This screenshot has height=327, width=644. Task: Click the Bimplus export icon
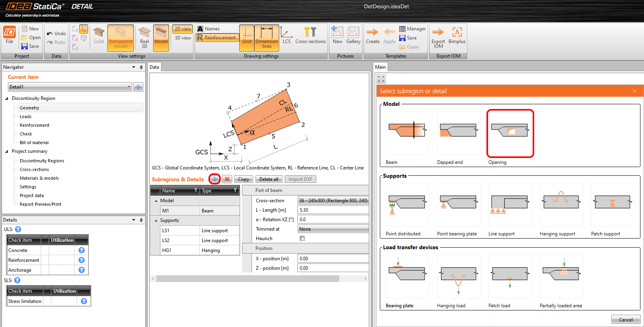point(457,36)
